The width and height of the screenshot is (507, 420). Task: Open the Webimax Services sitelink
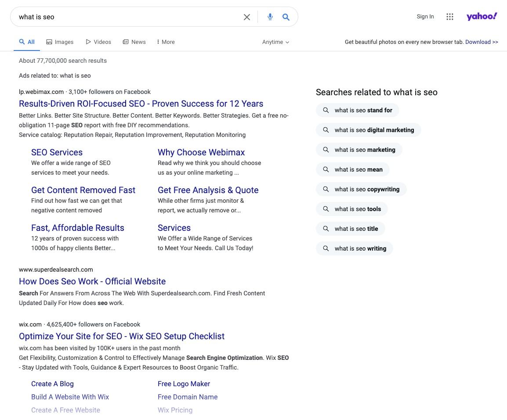[174, 228]
